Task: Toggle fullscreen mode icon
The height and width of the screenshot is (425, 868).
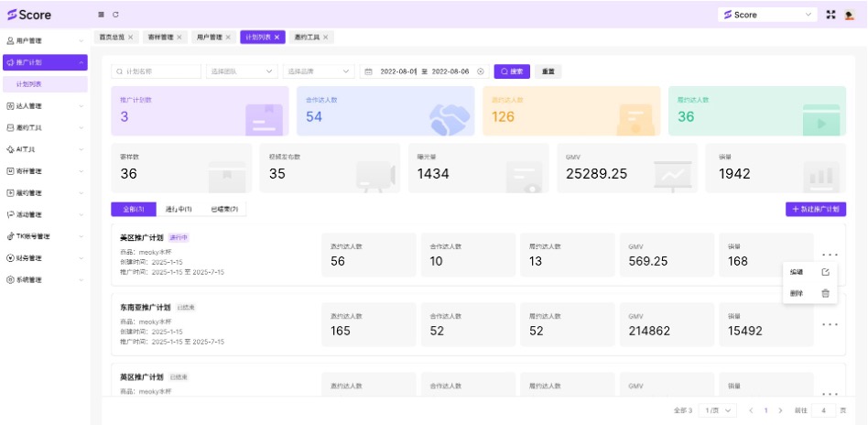Action: pos(831,15)
